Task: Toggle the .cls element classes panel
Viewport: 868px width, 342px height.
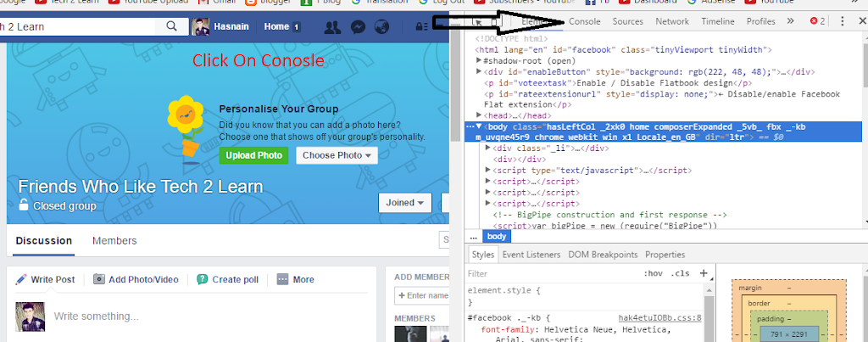Action: point(681,273)
